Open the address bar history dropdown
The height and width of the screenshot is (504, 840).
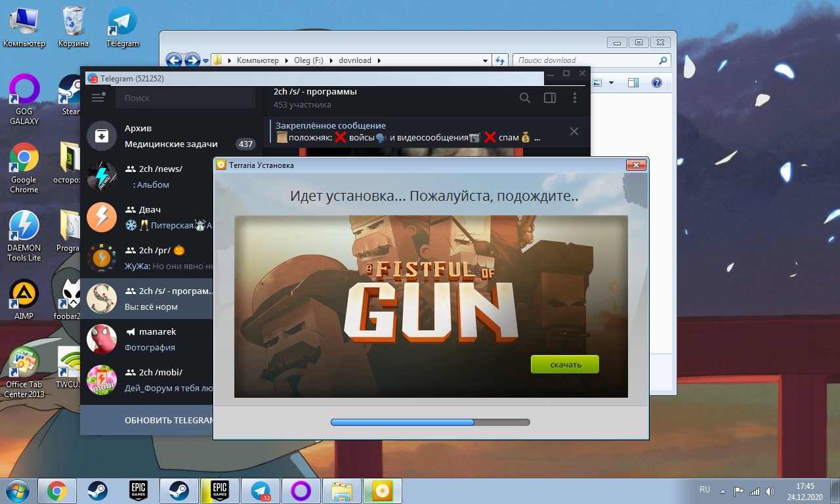click(x=485, y=60)
